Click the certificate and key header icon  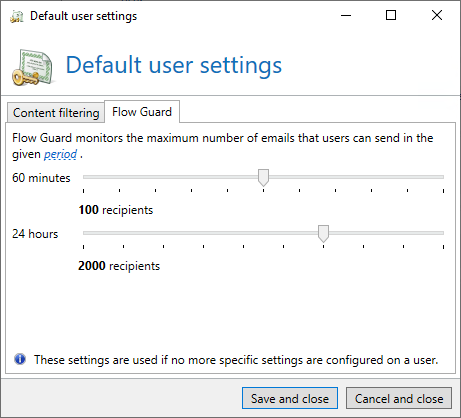(x=33, y=67)
